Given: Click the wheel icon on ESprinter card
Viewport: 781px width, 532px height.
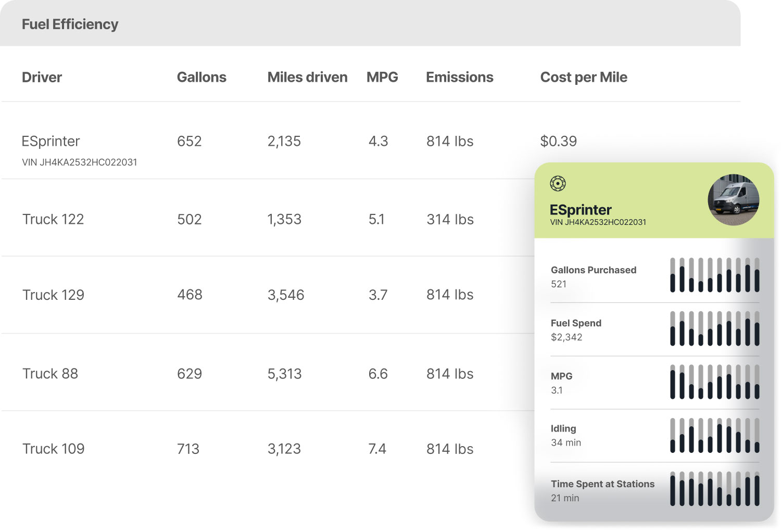Looking at the screenshot, I should coord(558,183).
